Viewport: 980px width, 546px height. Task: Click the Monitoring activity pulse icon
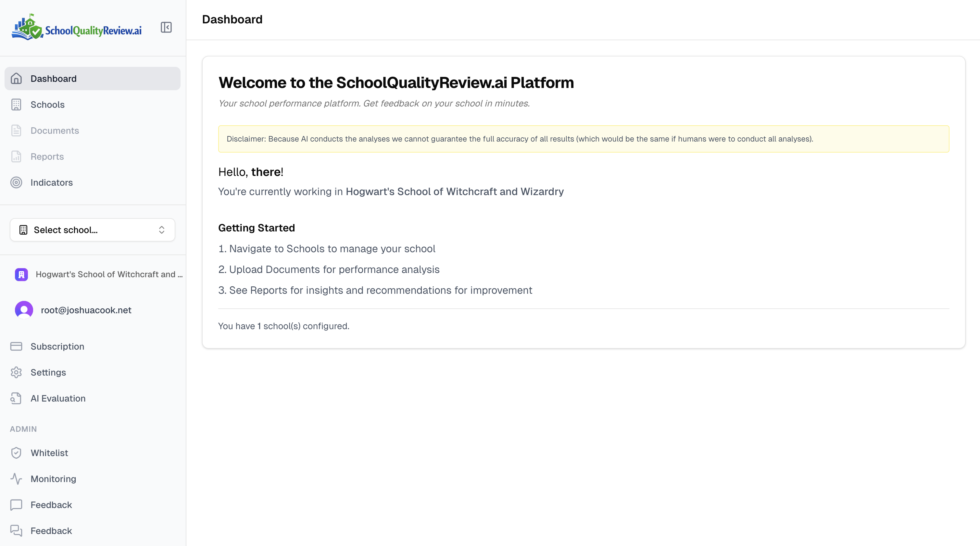coord(16,479)
